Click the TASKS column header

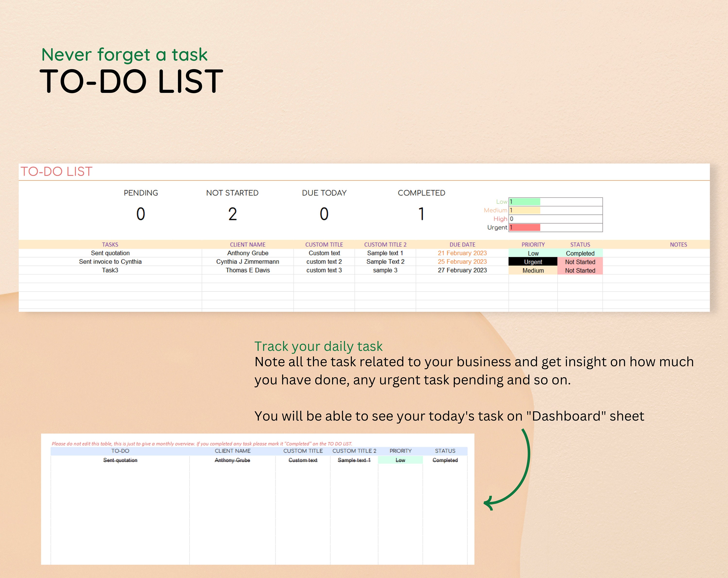point(110,245)
